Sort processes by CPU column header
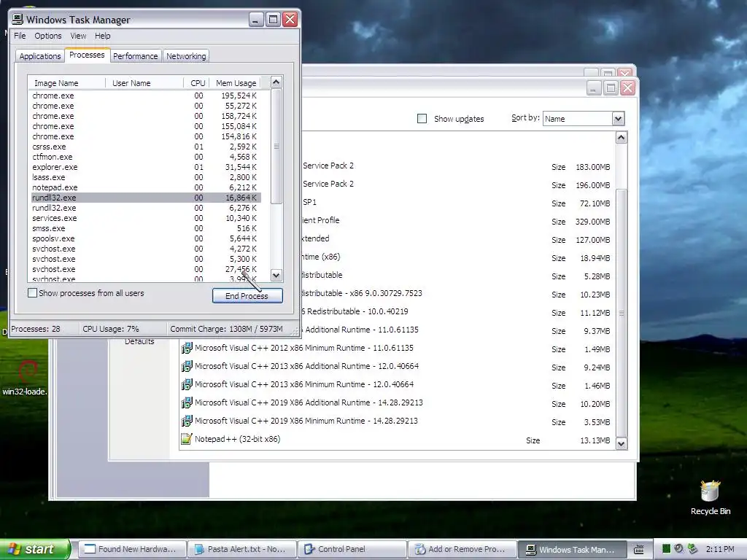 click(x=197, y=83)
